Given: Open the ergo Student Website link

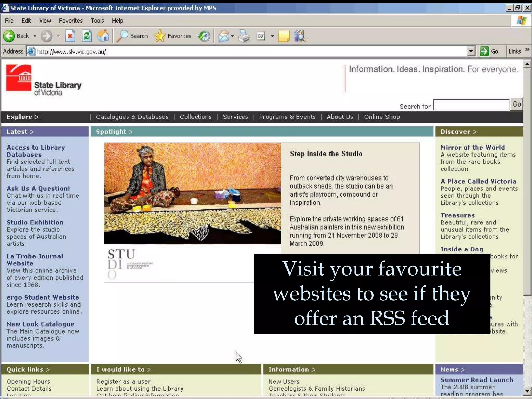Looking at the screenshot, I should point(43,297).
